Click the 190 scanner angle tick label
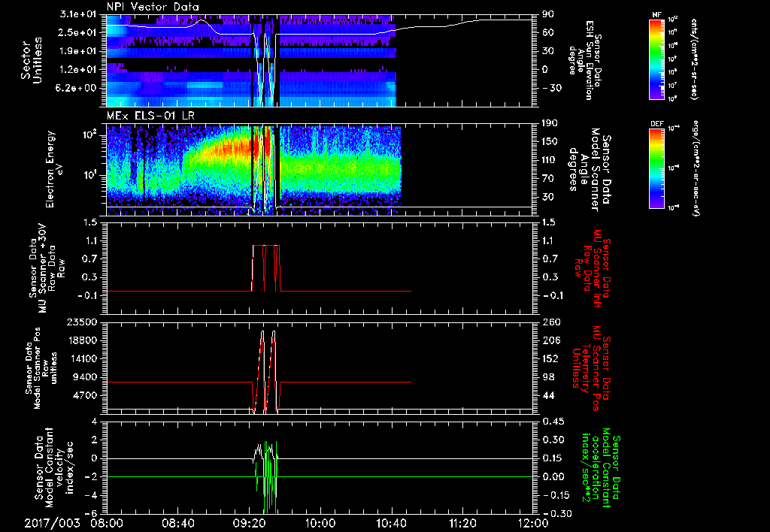The height and width of the screenshot is (532, 770). 550,123
